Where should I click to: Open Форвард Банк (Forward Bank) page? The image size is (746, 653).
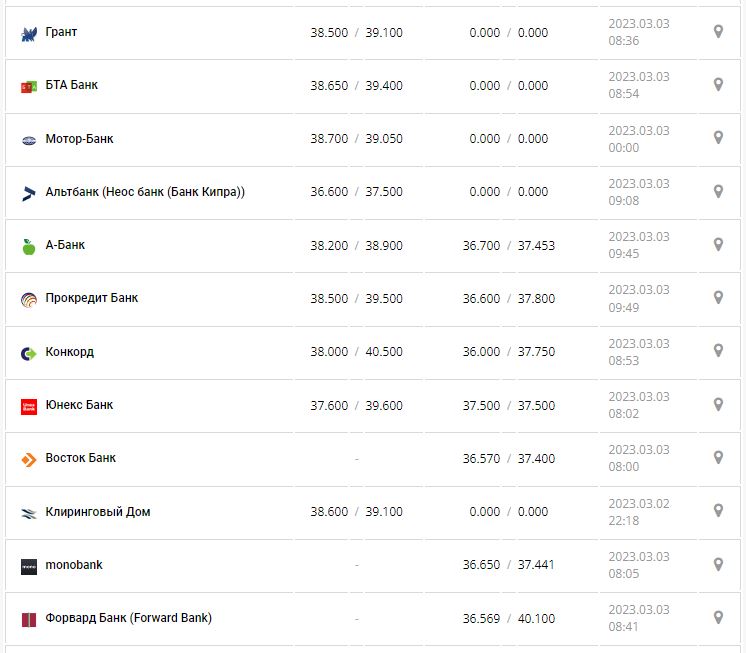coord(128,618)
